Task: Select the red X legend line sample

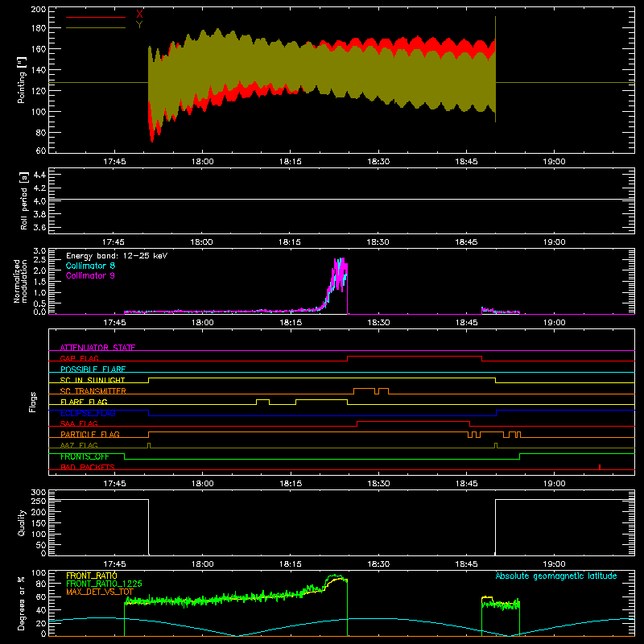Action: tap(96, 17)
